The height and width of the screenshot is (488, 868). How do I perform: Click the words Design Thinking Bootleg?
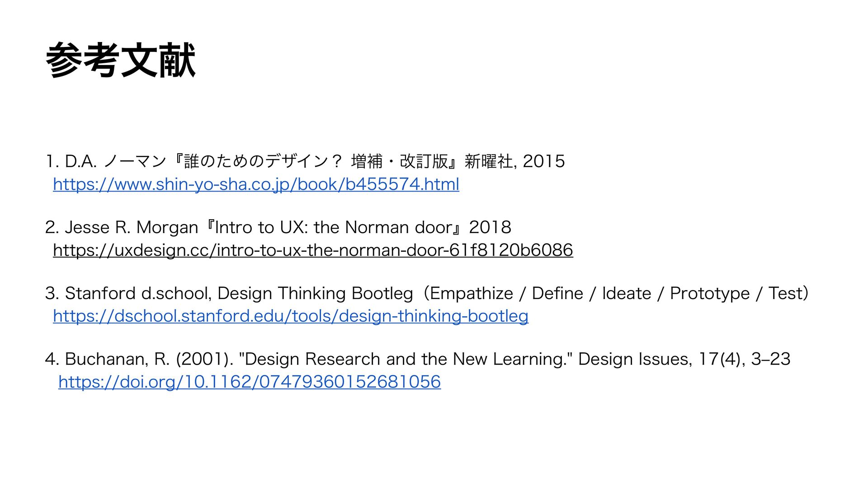[315, 293]
